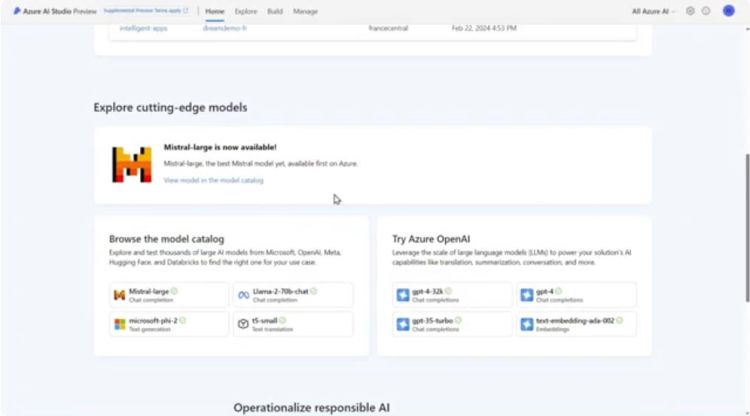Click the gpt-4-32k OpenAI icon
750x416 pixels.
pyautogui.click(x=403, y=295)
